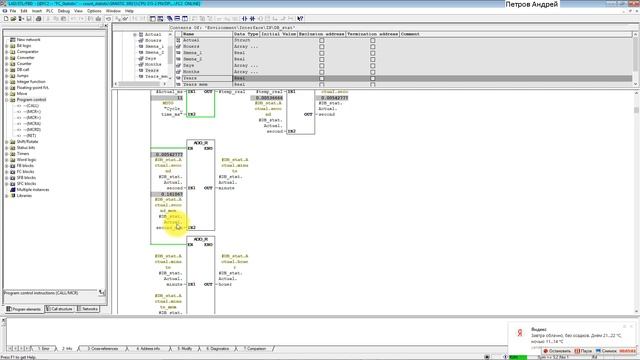Select the ---(MCRD) instruction
The width and height of the screenshot is (640, 360).
(32, 129)
